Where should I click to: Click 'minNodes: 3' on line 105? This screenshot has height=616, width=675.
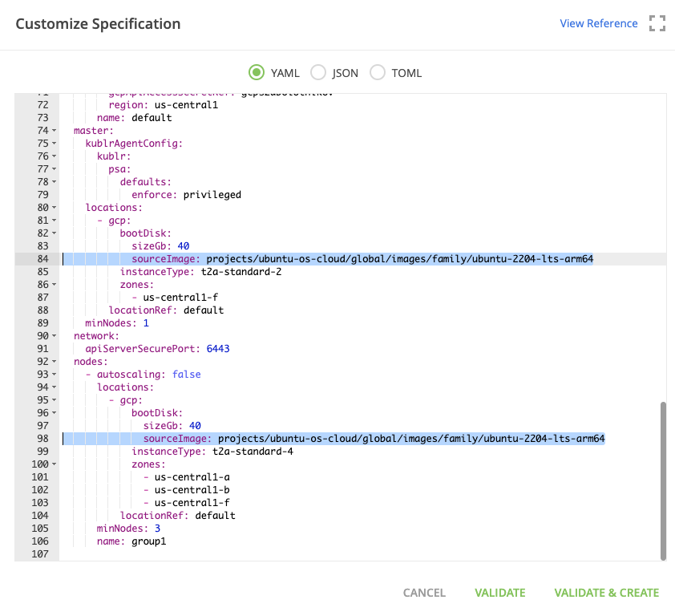pos(128,528)
